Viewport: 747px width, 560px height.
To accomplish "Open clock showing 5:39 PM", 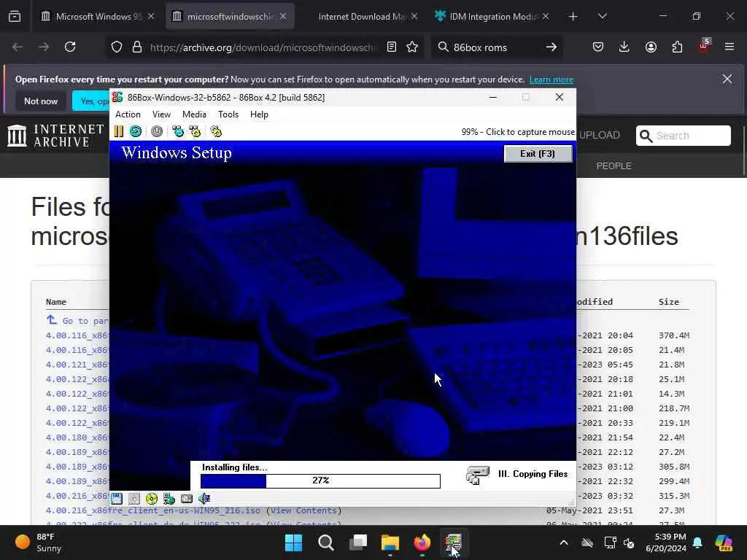I will (666, 542).
